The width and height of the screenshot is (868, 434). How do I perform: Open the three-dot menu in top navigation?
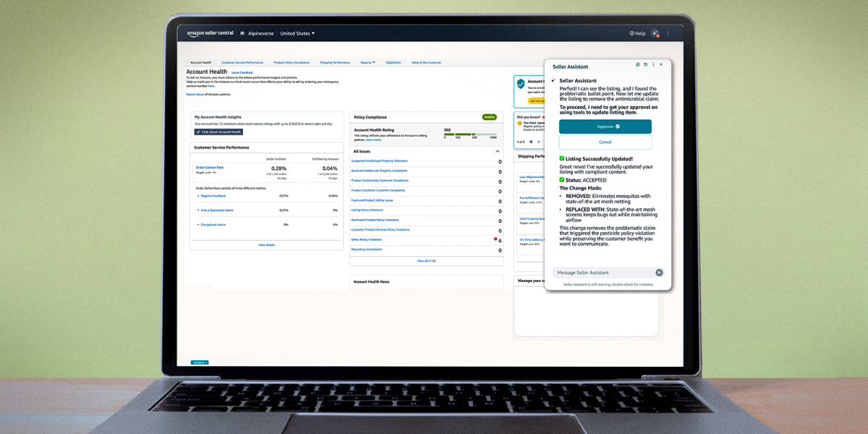(x=667, y=33)
